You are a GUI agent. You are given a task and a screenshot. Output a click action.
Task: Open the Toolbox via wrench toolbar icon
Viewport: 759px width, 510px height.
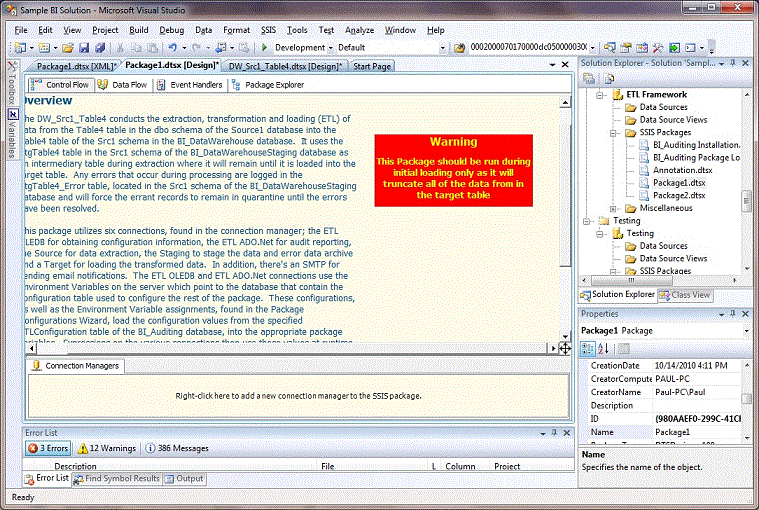(658, 47)
